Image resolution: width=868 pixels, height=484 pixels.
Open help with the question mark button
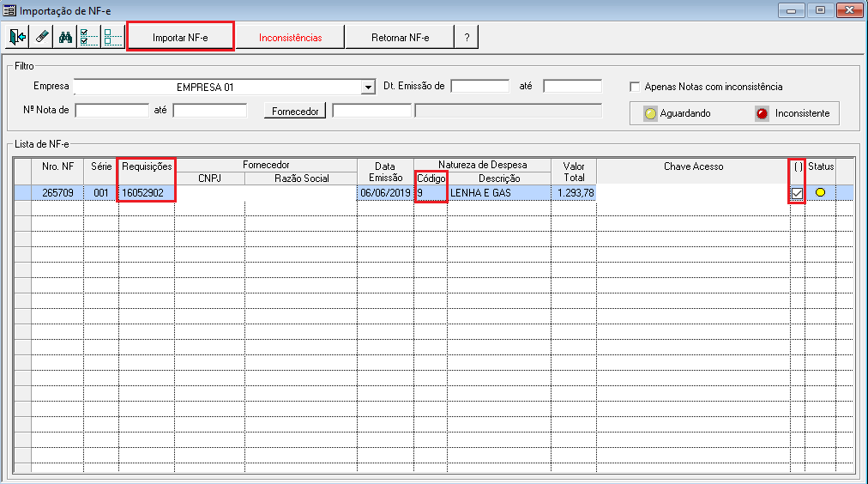point(467,37)
